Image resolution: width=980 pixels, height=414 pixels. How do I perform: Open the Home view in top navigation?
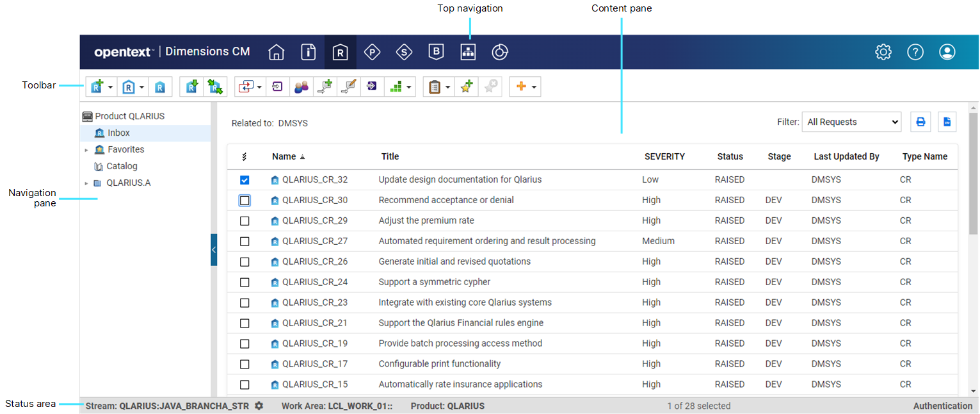[x=276, y=53]
